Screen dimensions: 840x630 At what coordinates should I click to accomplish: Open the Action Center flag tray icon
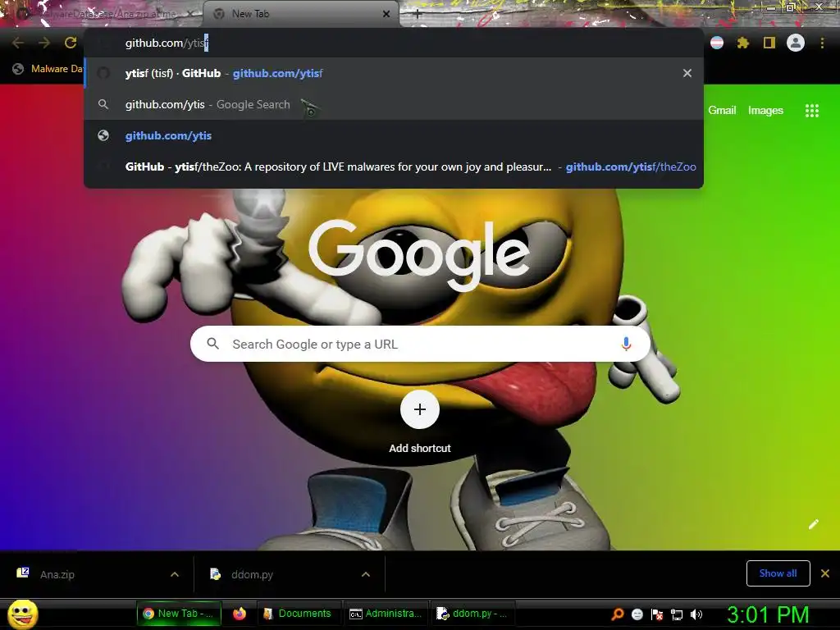point(657,614)
